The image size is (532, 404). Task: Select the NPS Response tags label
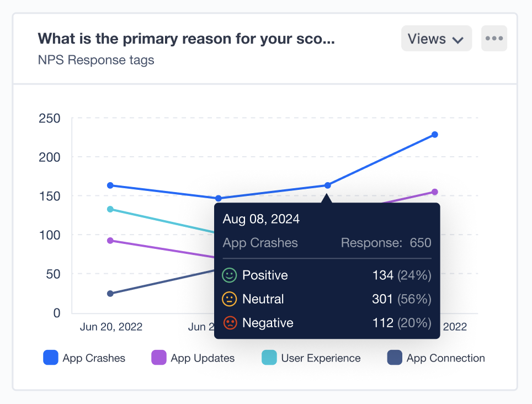tap(95, 60)
